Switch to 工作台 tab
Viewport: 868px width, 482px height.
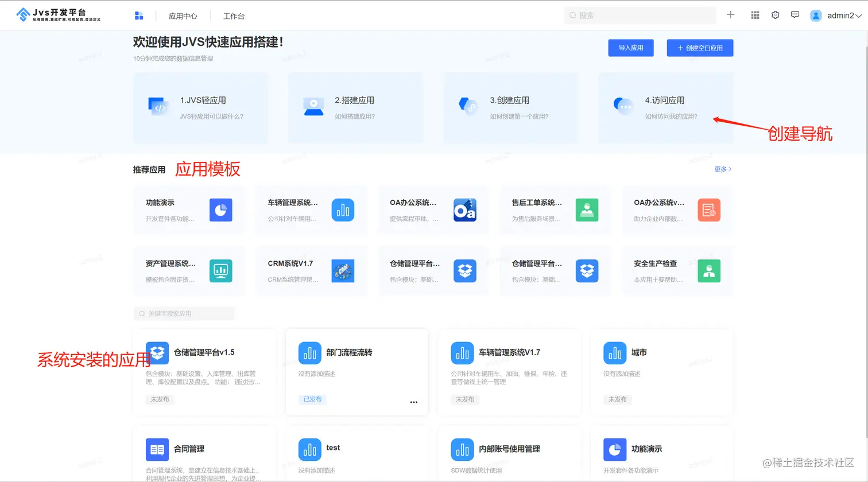tap(234, 16)
